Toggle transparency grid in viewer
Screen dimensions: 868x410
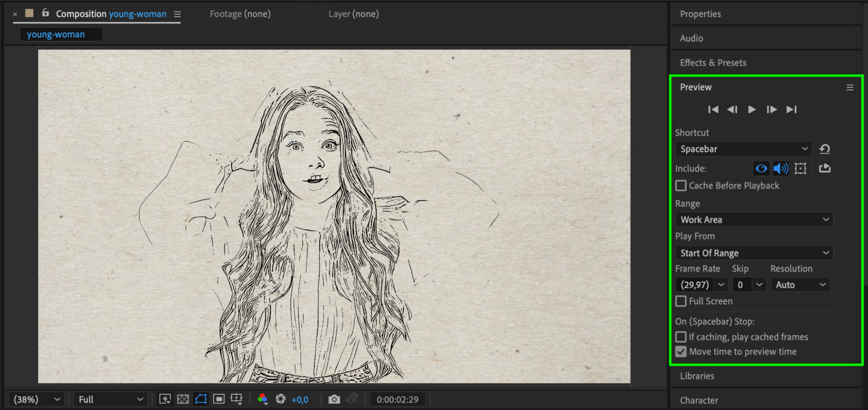click(x=183, y=399)
